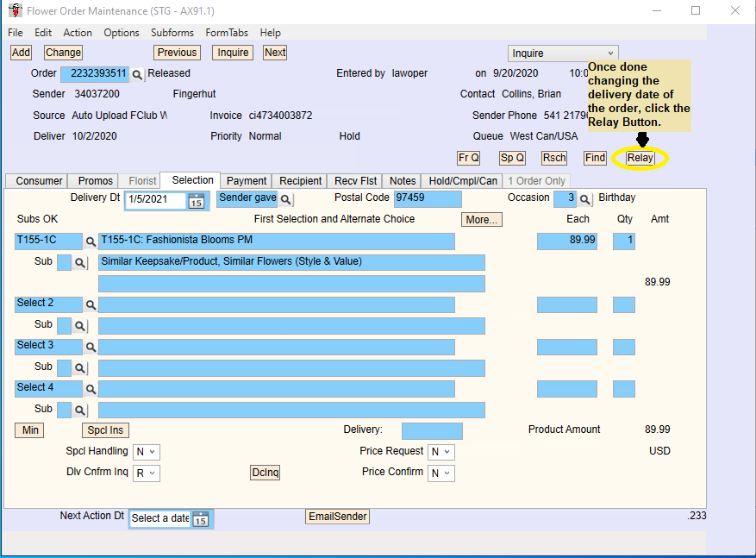Open the Options menu

122,33
